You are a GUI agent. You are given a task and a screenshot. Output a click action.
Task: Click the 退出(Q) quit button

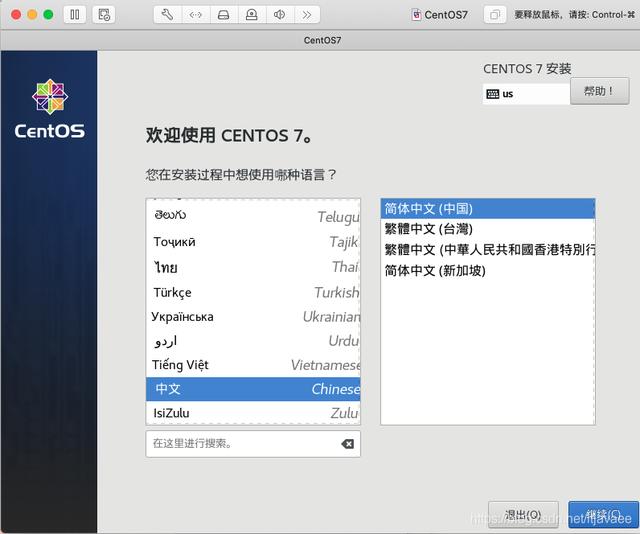[523, 514]
